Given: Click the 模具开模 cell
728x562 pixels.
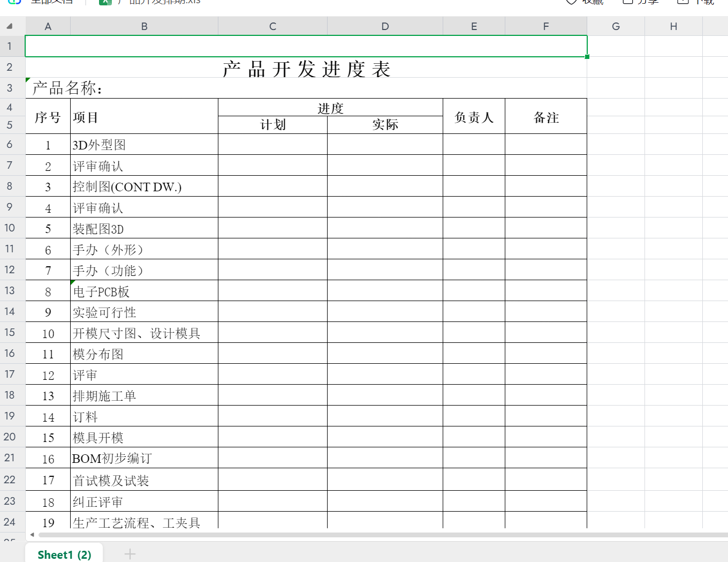Looking at the screenshot, I should (145, 437).
